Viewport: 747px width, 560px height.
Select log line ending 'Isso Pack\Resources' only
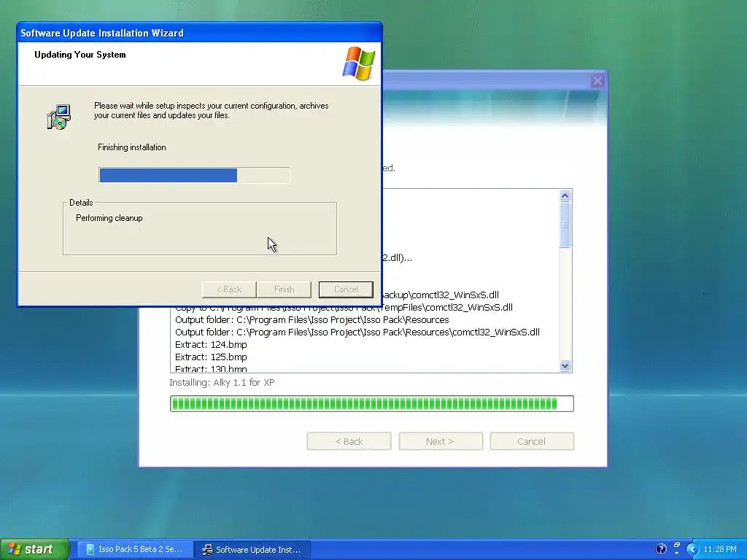[312, 319]
